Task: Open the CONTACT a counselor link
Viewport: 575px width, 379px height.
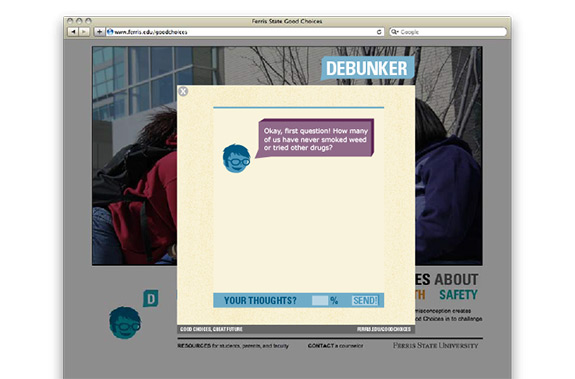Action: click(x=336, y=346)
